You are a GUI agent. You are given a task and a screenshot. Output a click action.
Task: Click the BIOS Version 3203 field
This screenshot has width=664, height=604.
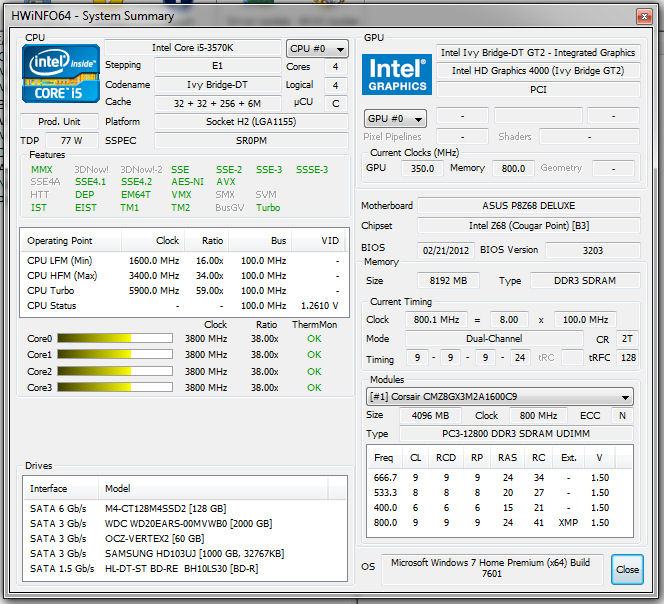592,250
